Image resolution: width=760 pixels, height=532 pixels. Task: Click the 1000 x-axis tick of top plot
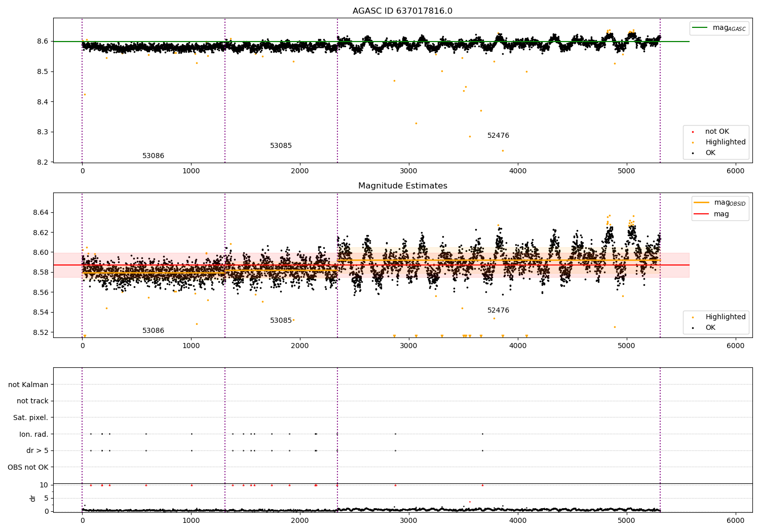point(191,171)
